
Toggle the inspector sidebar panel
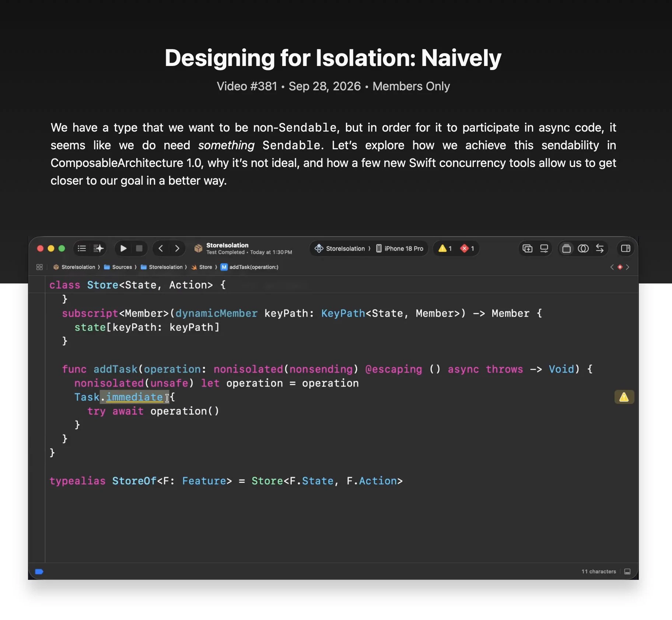pyautogui.click(x=626, y=248)
